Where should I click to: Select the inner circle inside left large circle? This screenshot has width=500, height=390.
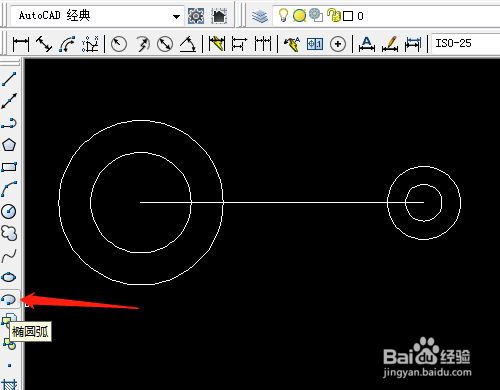coord(141,152)
